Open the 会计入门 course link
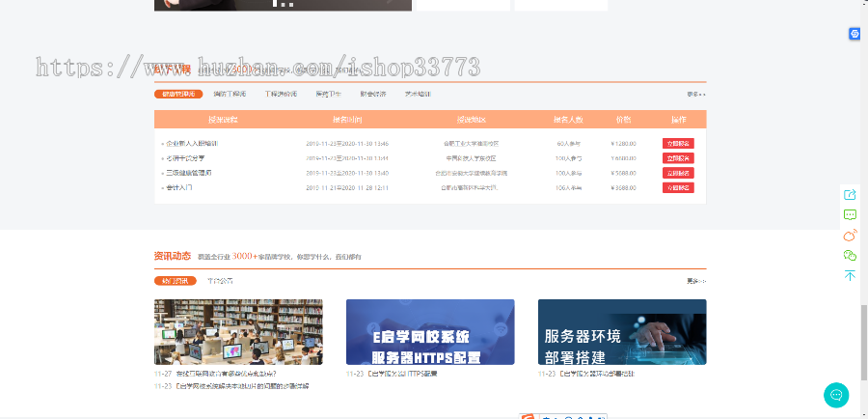Viewport: 868px width, 419px height. (x=178, y=187)
